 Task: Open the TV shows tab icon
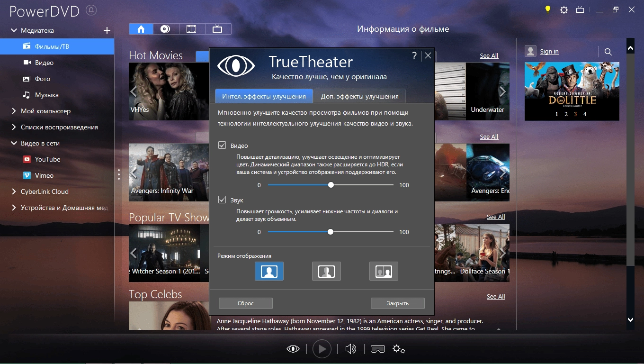click(x=217, y=29)
